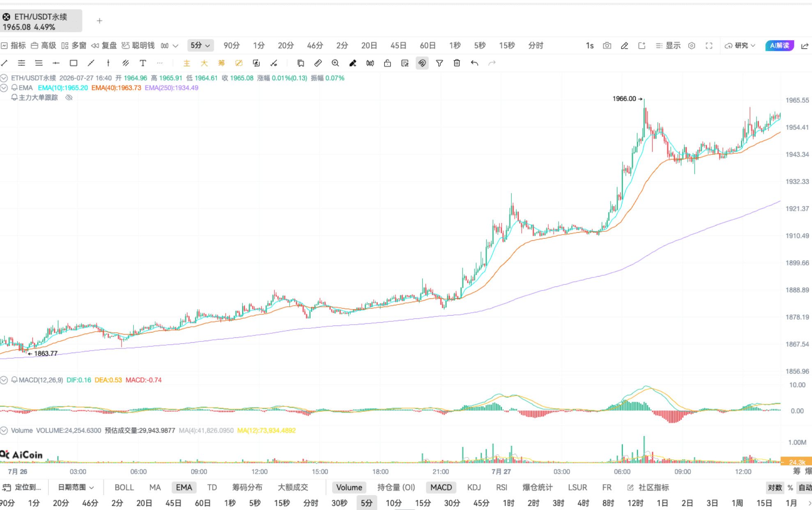Lock drawings with the padlock icon

coord(387,63)
